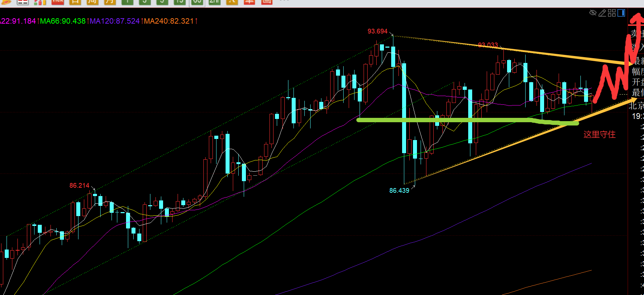Click the colored bar chart toolbar icon
This screenshot has height=295, width=644.
click(40, 2)
